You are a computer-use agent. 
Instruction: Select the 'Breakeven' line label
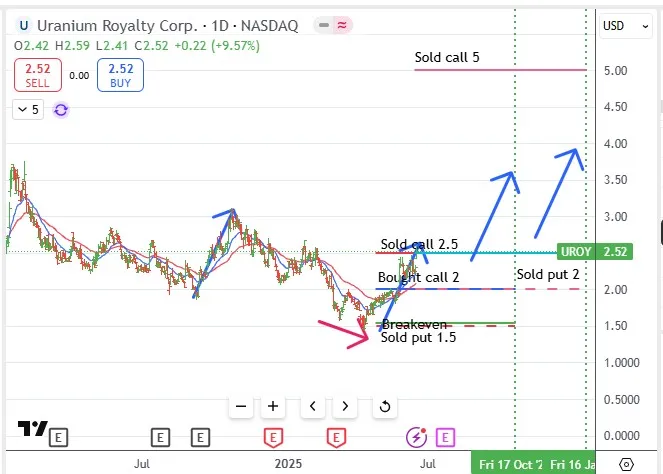tap(414, 324)
